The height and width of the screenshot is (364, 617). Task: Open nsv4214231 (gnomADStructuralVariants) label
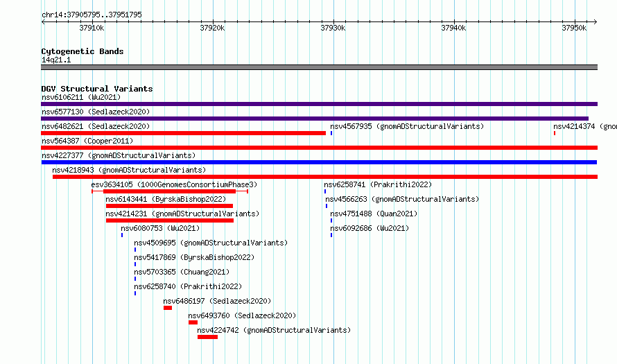coord(182,214)
